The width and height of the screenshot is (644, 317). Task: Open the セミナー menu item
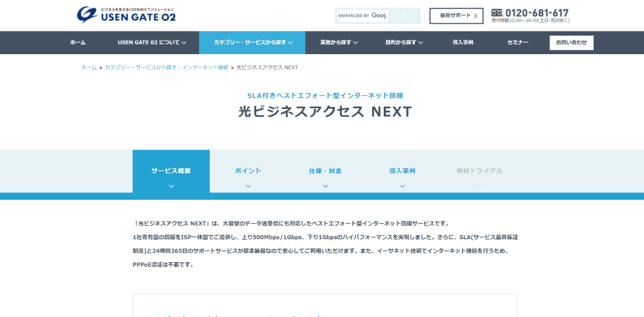518,43
